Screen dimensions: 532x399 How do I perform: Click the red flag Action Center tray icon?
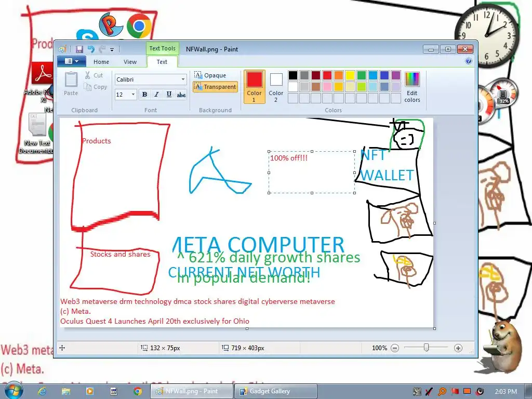(455, 392)
